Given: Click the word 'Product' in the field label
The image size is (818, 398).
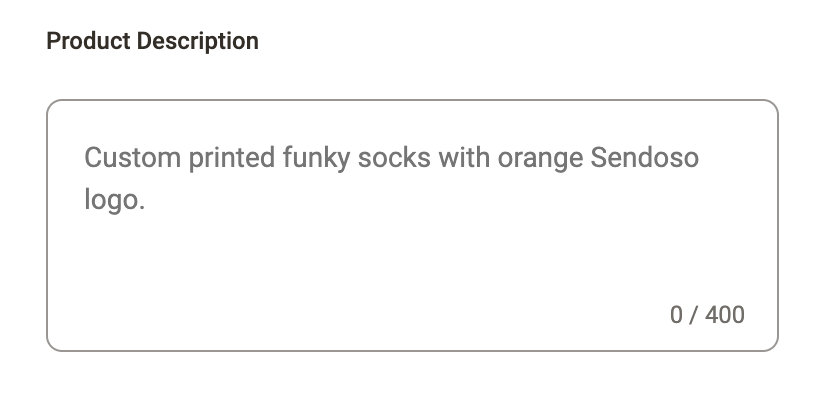Looking at the screenshot, I should click(x=88, y=41).
